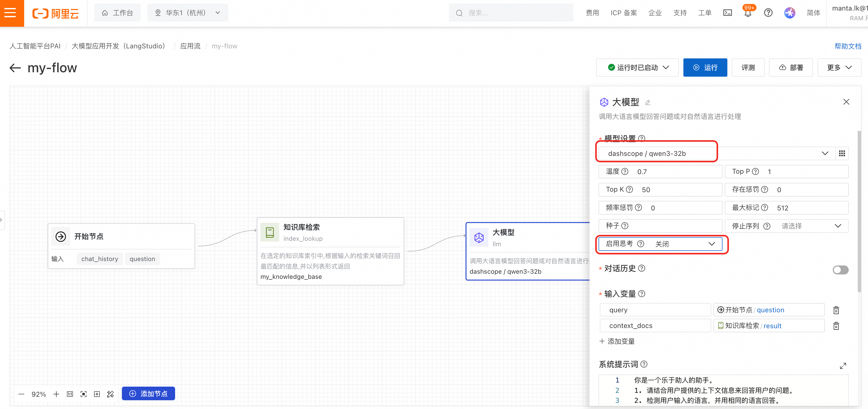Image resolution: width=868 pixels, height=409 pixels.
Task: Click the 添加节点 button
Action: point(148,394)
